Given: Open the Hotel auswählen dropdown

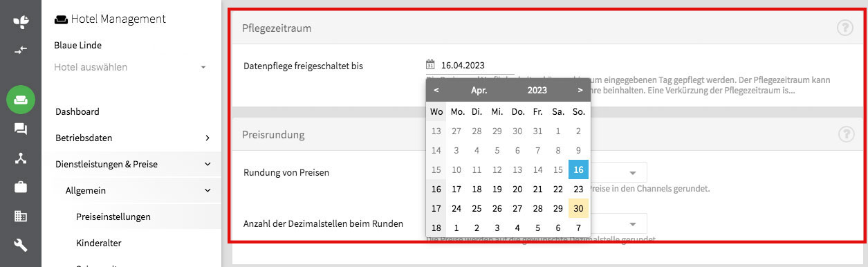Looking at the screenshot, I should coord(131,67).
